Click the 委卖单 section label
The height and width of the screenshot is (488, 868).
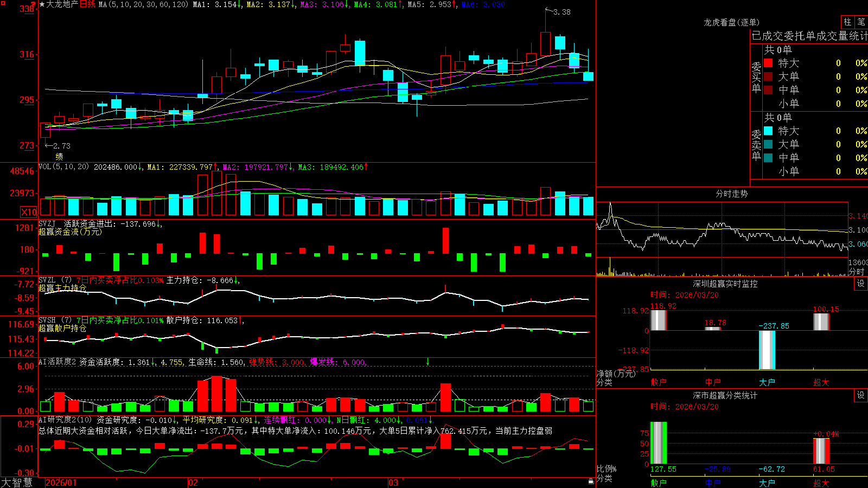756,145
